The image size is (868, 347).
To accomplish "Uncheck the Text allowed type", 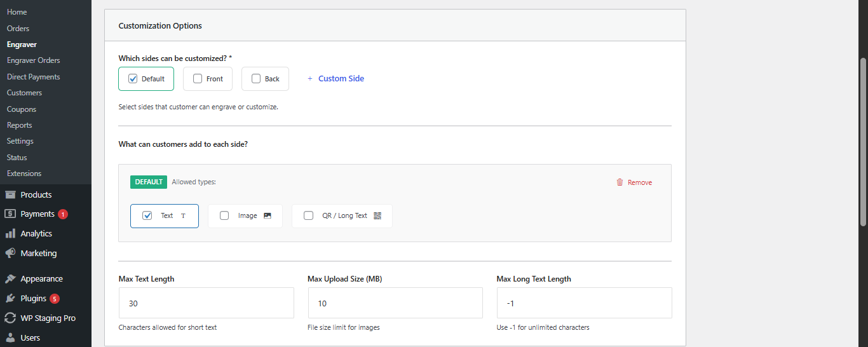I will click(x=147, y=215).
